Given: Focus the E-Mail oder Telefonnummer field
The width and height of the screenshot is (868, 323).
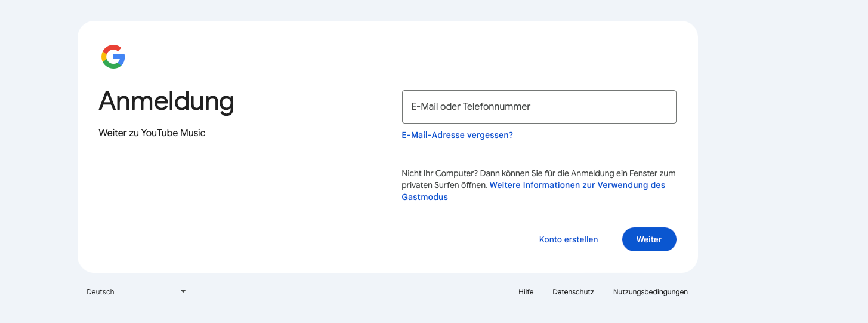Looking at the screenshot, I should point(539,107).
